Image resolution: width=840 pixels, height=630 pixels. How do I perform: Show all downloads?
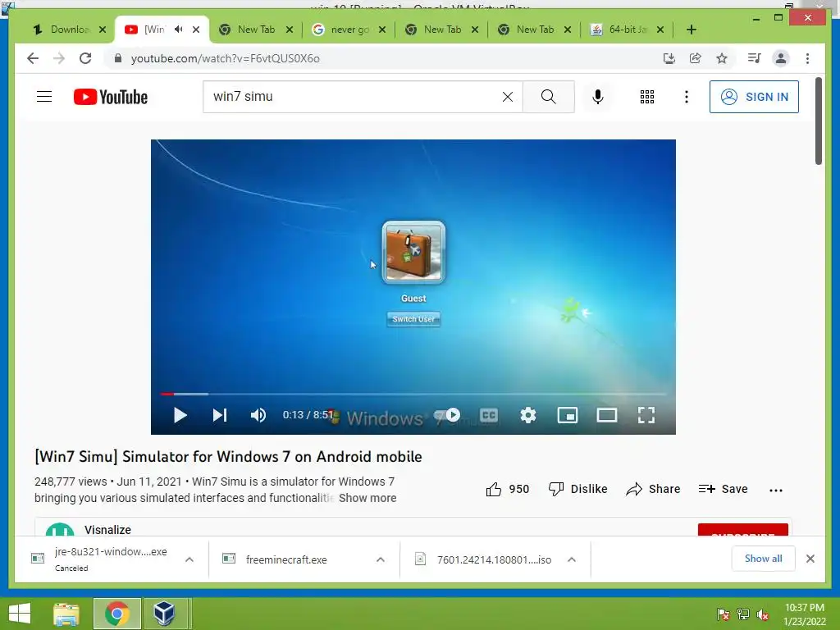coord(763,559)
